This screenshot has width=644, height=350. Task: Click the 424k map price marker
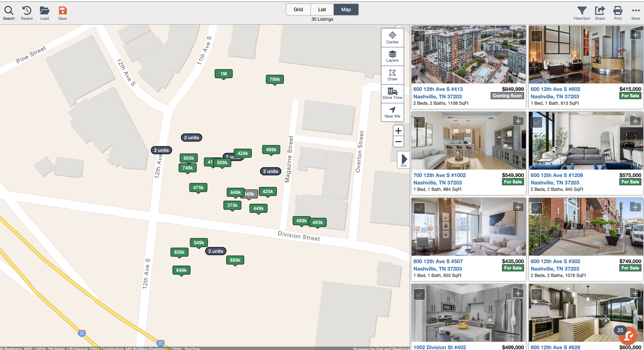(243, 153)
